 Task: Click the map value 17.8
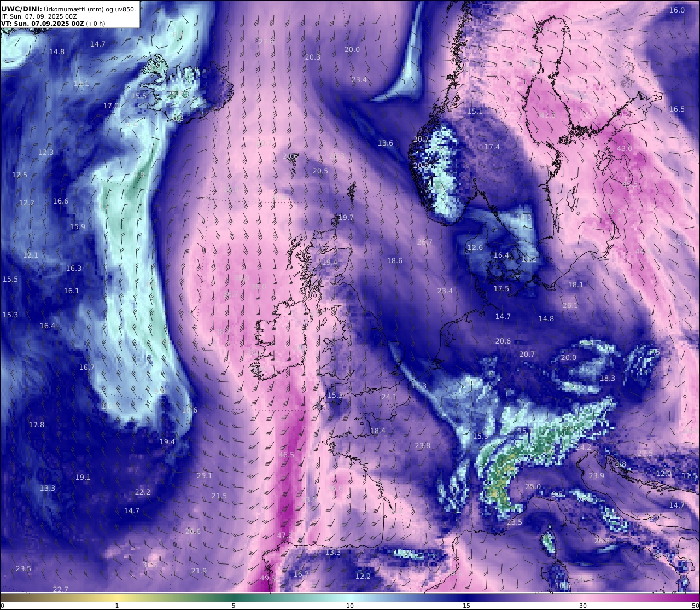click(x=37, y=425)
